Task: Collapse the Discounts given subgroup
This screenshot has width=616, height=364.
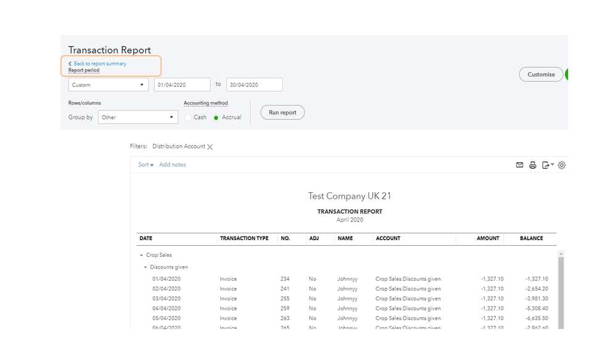Action: 146,267
